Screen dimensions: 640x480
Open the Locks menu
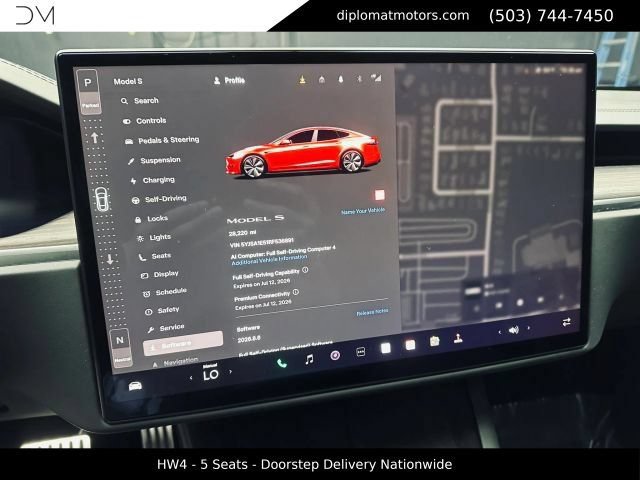tap(151, 219)
